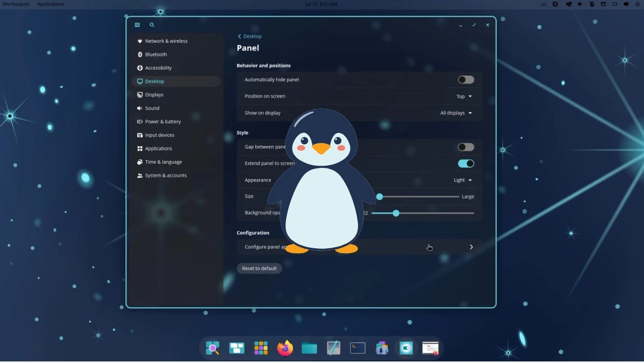The width and height of the screenshot is (644, 362).
Task: Disable Extend panel to screen edges switch
Action: coord(466,164)
